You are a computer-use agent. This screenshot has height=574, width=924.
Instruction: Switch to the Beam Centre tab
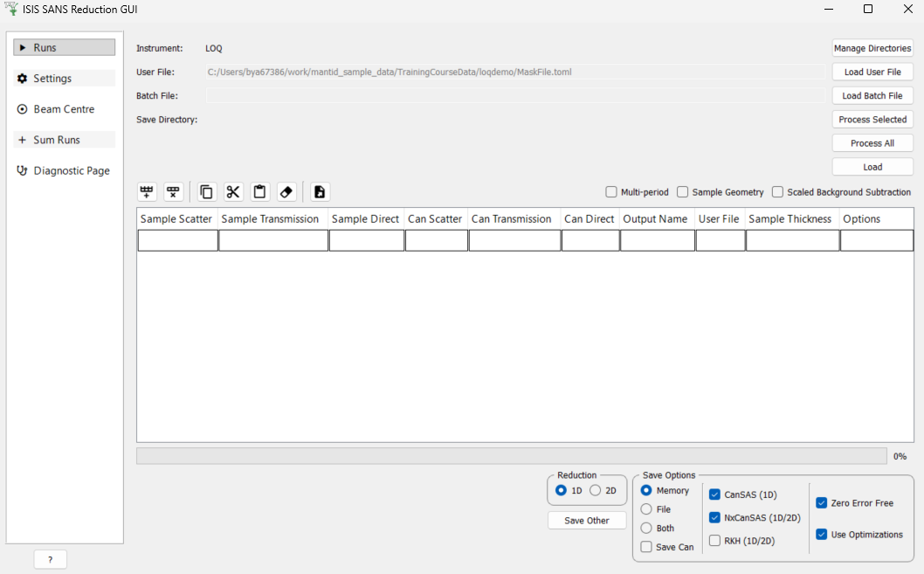pos(65,109)
